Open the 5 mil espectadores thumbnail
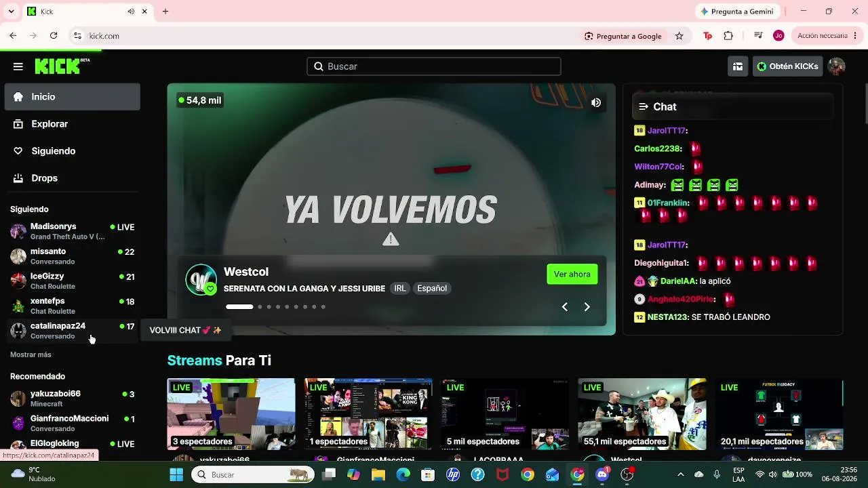 coord(505,414)
